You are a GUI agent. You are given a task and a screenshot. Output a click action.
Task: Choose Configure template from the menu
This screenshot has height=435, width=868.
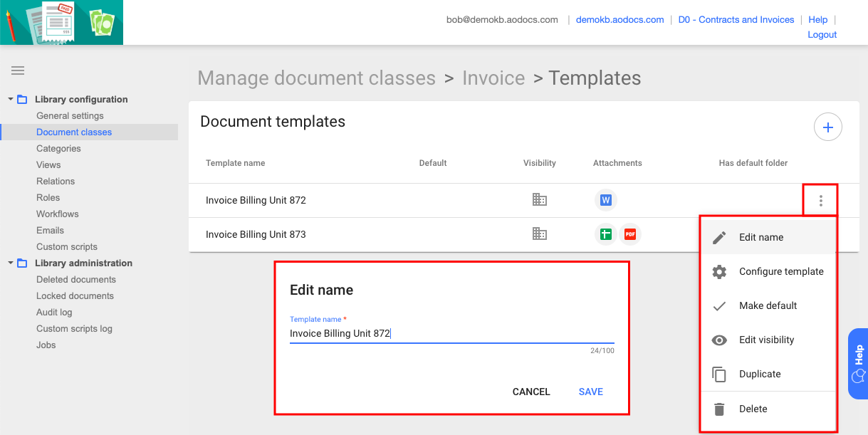pos(768,271)
